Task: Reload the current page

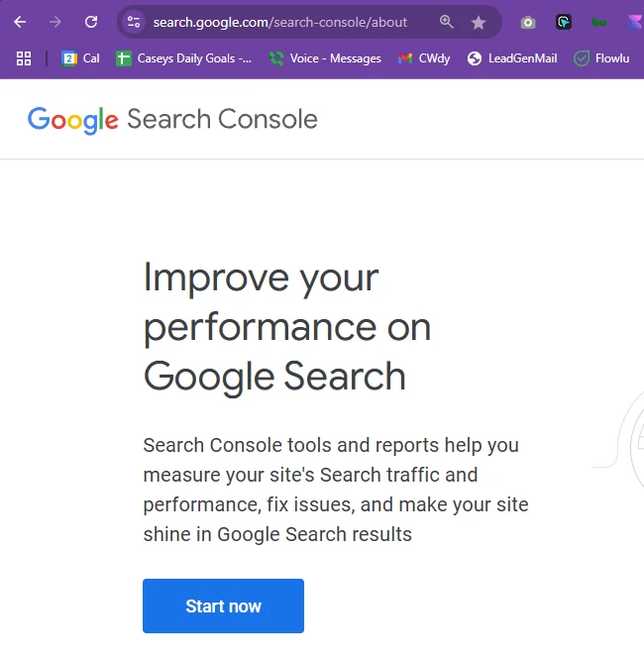Action: tap(91, 22)
